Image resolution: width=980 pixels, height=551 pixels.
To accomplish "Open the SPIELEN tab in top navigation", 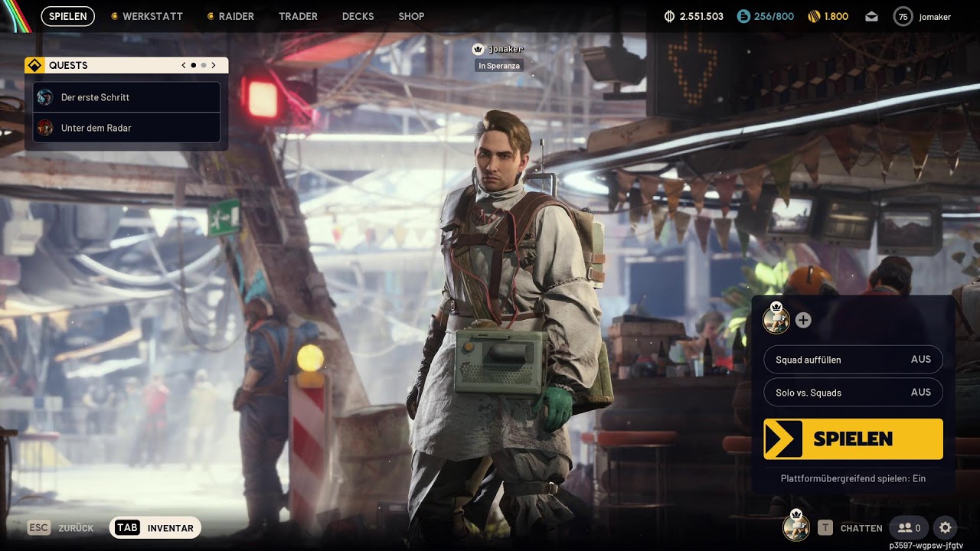I will [68, 16].
